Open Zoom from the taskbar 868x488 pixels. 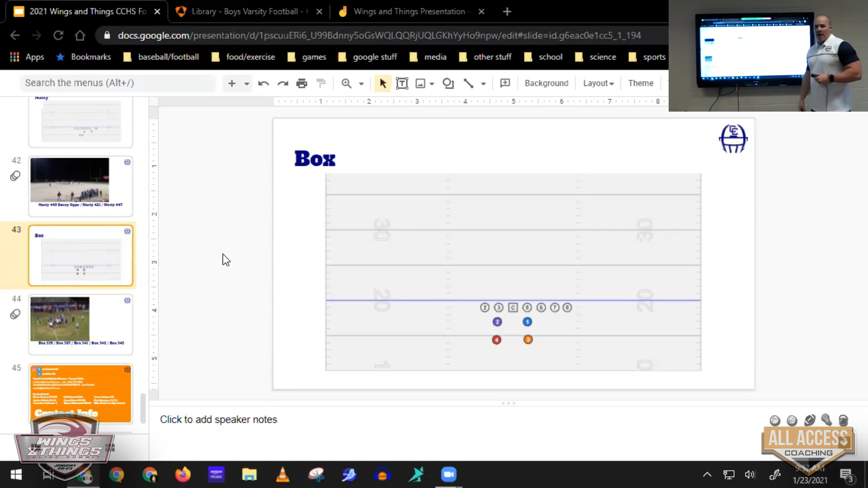click(x=448, y=474)
